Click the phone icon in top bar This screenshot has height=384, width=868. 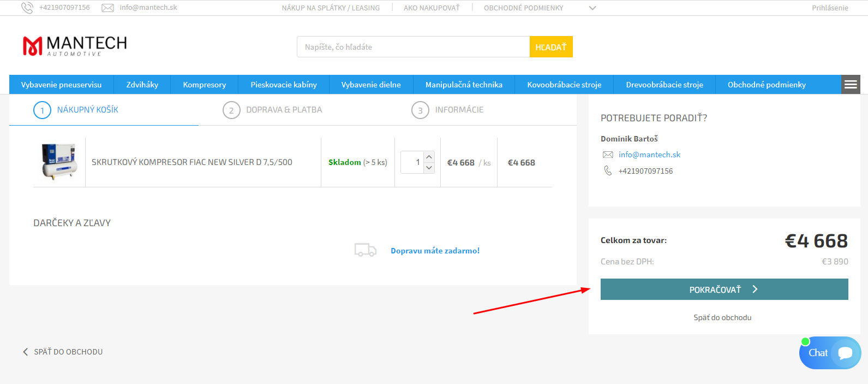[x=27, y=8]
